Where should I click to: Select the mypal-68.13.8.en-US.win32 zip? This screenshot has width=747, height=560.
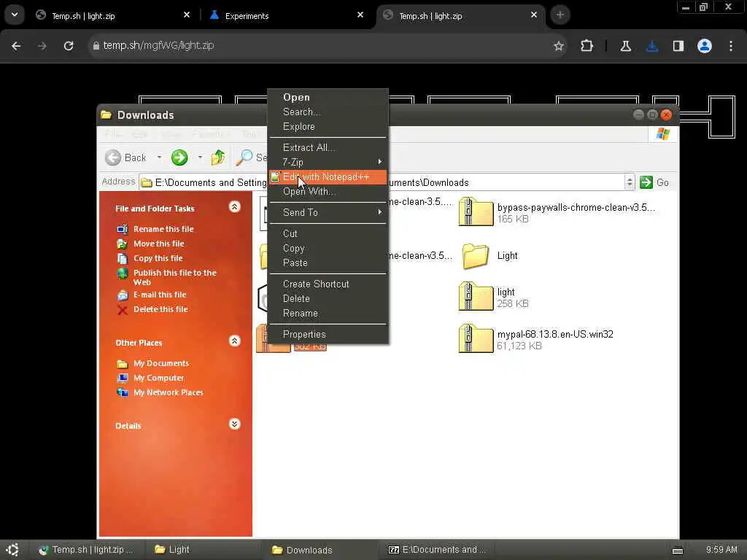pos(536,339)
